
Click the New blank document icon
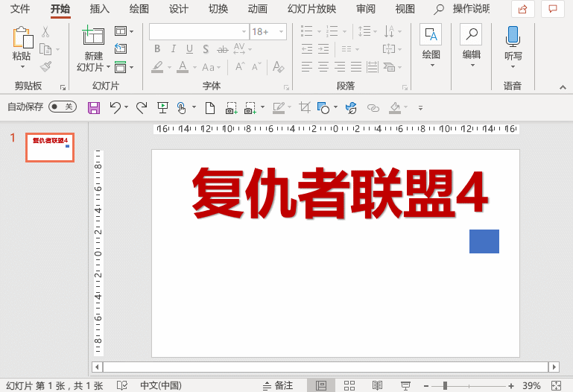[210, 108]
